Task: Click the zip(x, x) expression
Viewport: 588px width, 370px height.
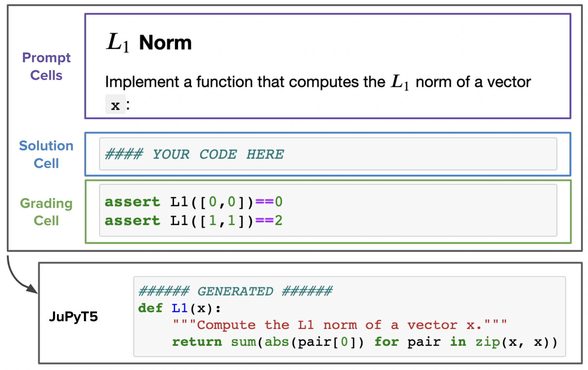Action: [516, 342]
